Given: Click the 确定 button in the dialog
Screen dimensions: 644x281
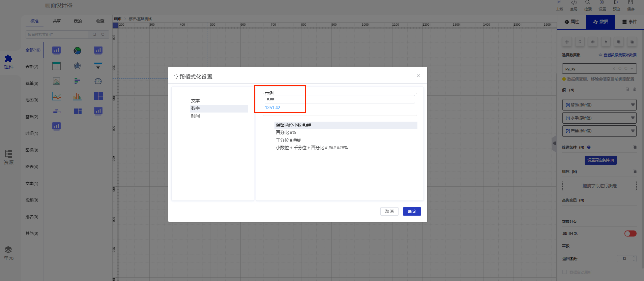Looking at the screenshot, I should point(412,211).
